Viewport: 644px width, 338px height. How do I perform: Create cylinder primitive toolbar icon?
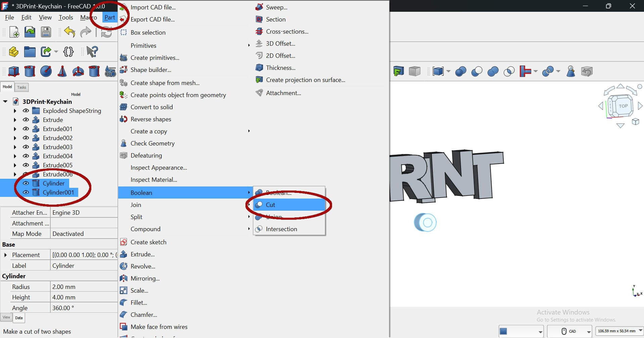(x=30, y=71)
